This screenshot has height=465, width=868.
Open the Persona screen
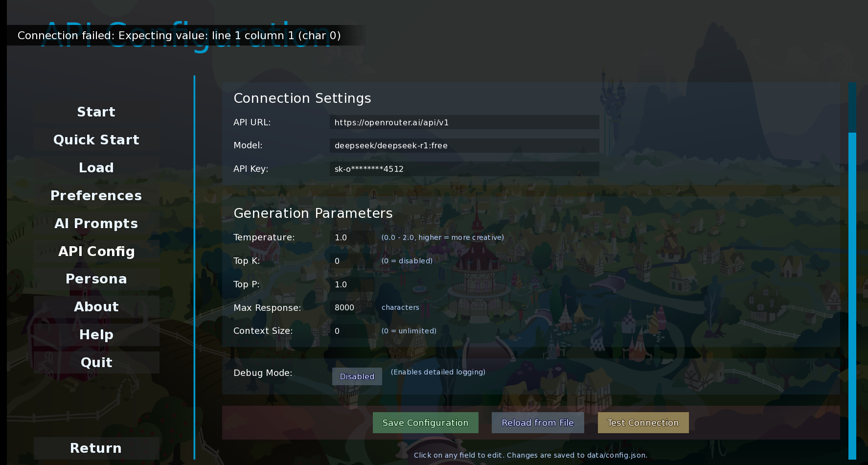pos(96,279)
